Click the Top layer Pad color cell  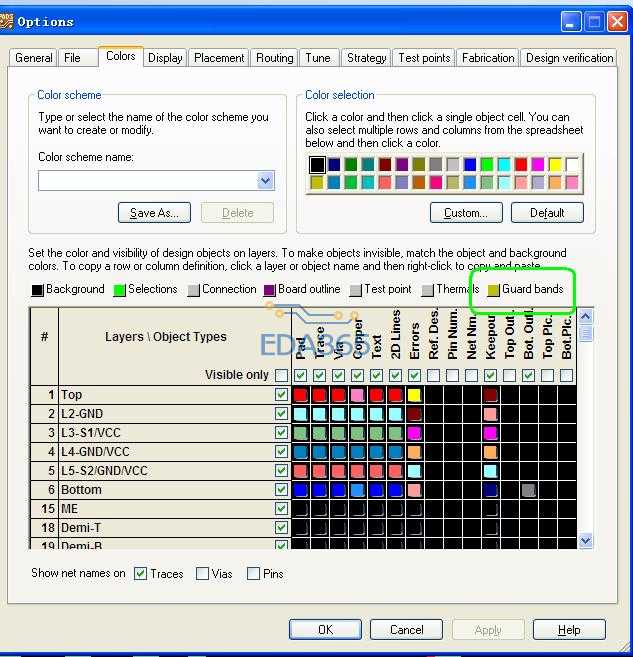tap(300, 395)
